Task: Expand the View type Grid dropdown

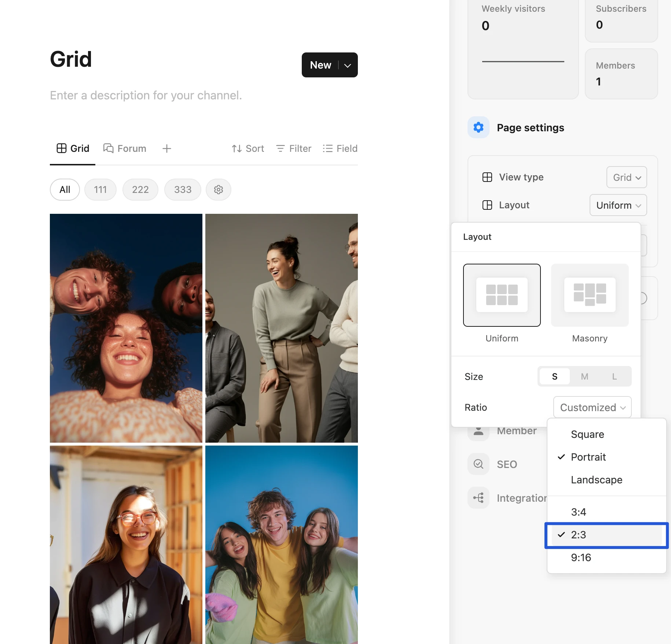Action: [x=627, y=178]
